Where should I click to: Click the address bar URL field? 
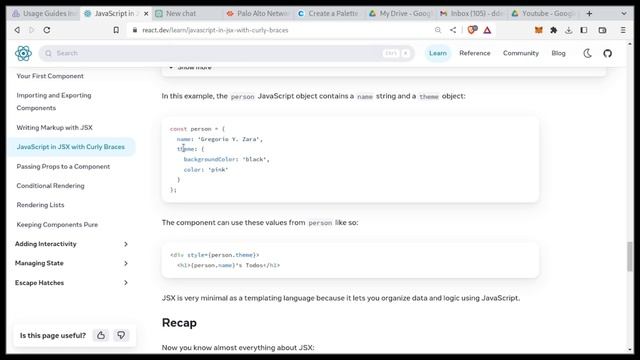[282, 30]
